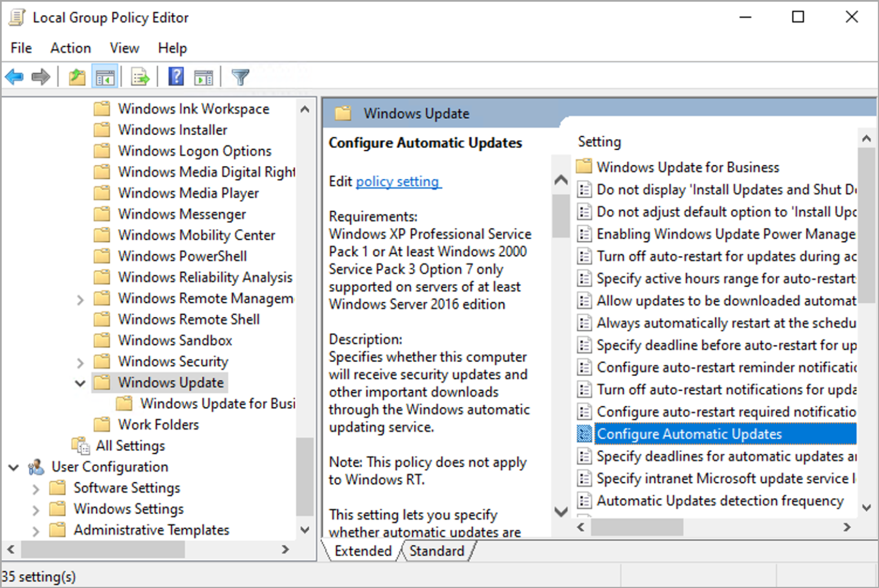
Task: Expand the Windows Remote Management node
Action: point(80,299)
